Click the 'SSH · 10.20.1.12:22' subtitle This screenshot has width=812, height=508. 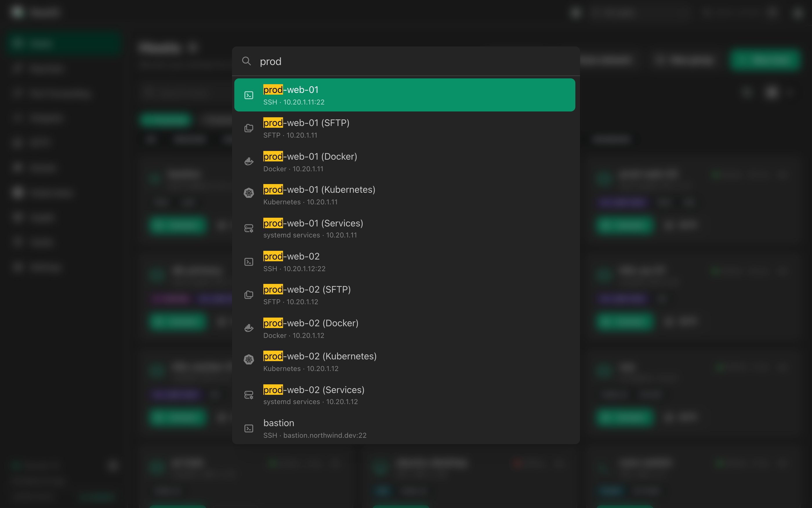[x=294, y=269]
